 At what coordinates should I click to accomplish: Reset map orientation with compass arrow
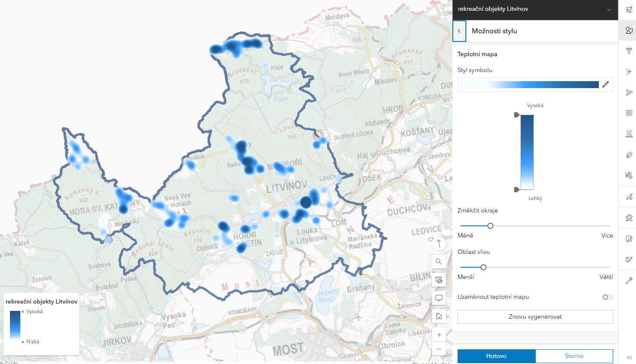click(439, 243)
